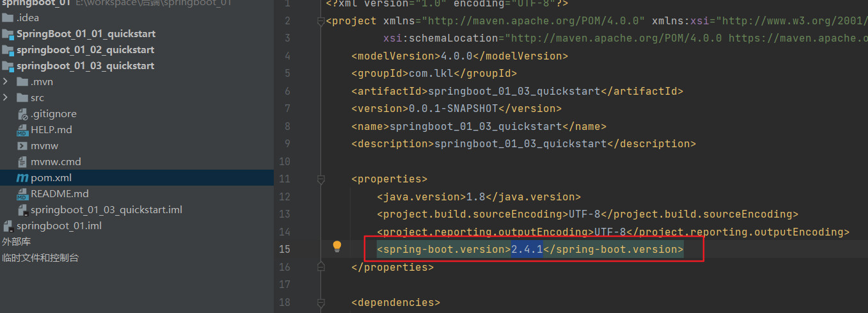
Task: Click the README.md markdown icon
Action: click(x=22, y=194)
